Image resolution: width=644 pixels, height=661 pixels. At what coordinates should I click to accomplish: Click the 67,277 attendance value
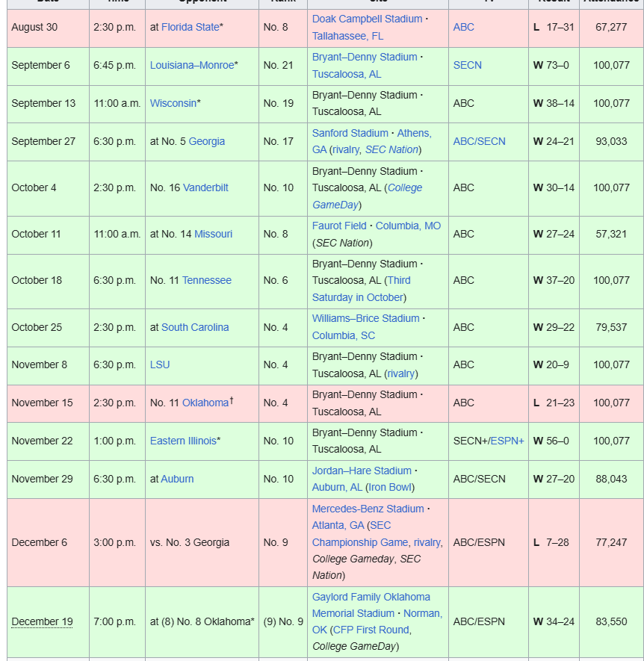tap(611, 27)
